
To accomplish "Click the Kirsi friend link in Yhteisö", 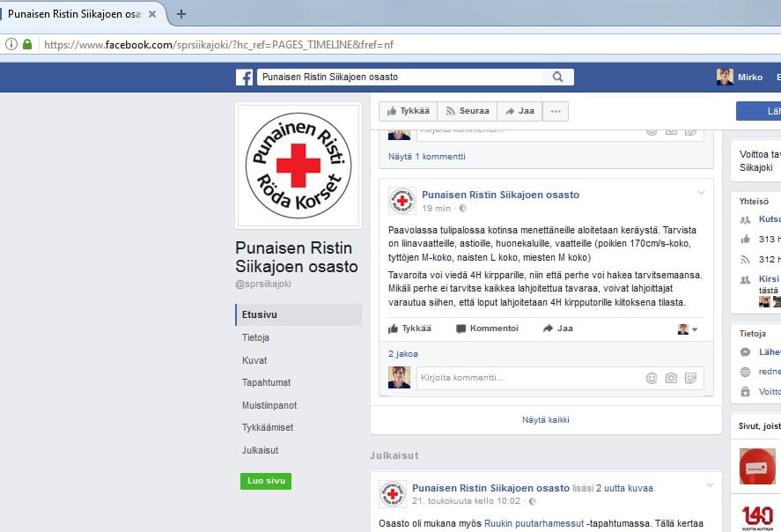I will point(769,279).
